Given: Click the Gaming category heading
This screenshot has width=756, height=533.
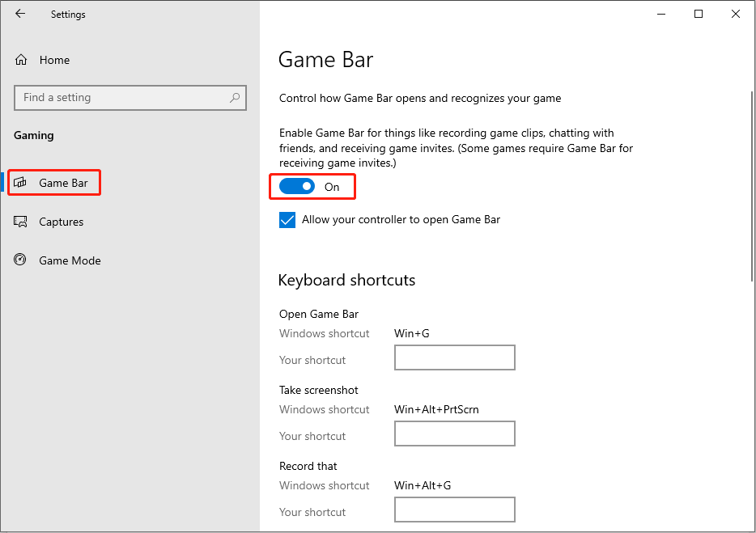Looking at the screenshot, I should (34, 135).
